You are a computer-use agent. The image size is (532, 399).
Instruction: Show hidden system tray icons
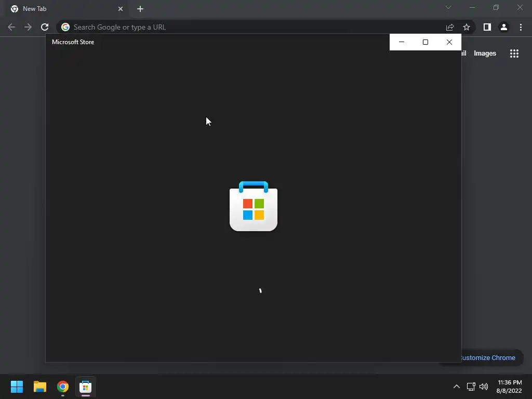click(x=457, y=387)
